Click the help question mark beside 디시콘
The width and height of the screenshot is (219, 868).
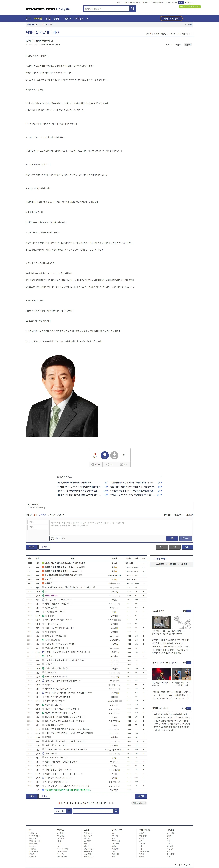(x=63, y=538)
